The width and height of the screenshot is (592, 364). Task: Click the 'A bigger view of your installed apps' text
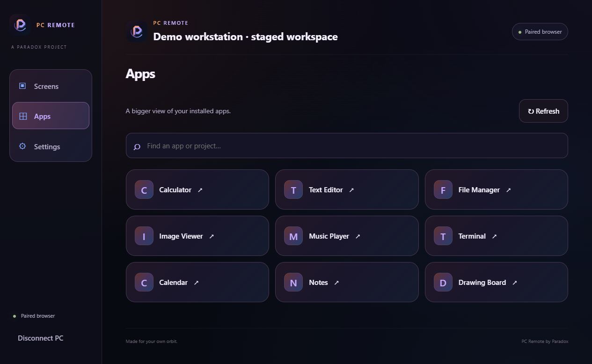(x=178, y=111)
